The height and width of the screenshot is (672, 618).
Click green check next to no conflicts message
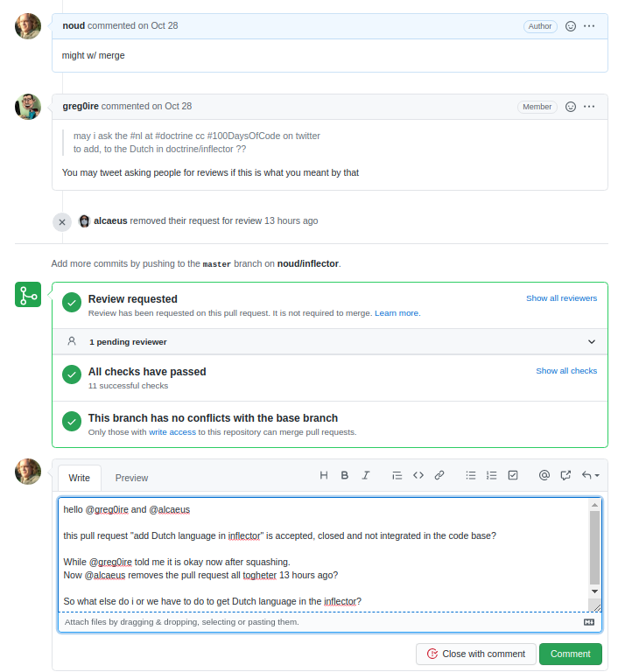coord(72,421)
